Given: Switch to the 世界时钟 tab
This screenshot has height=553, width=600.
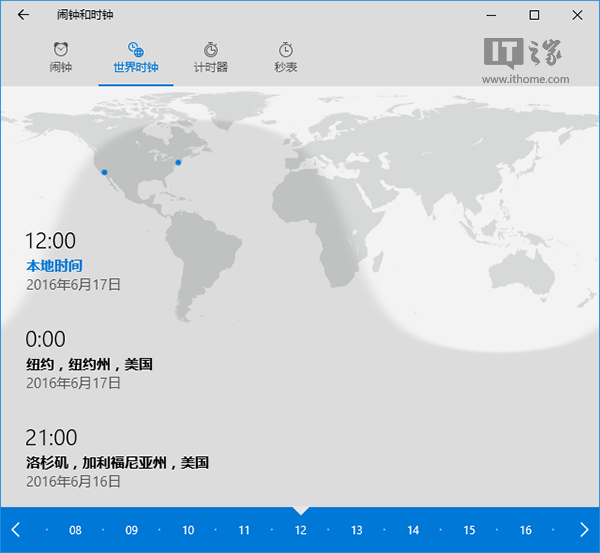Looking at the screenshot, I should point(136,57).
